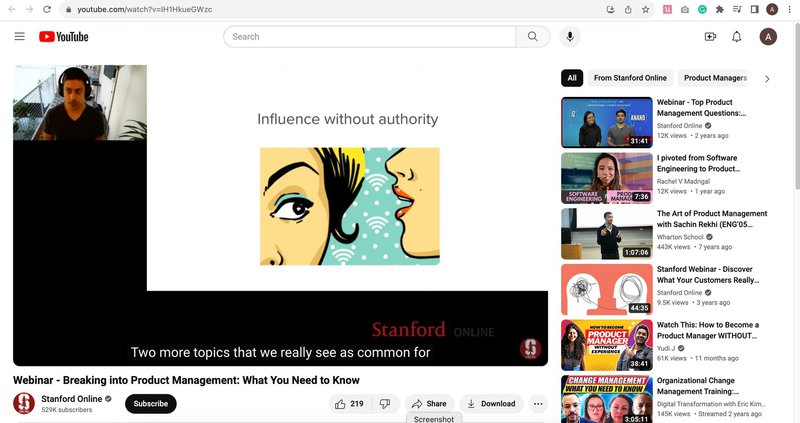800x423 pixels.
Task: Open the Extensions puzzle piece menu
Action: coord(719,9)
